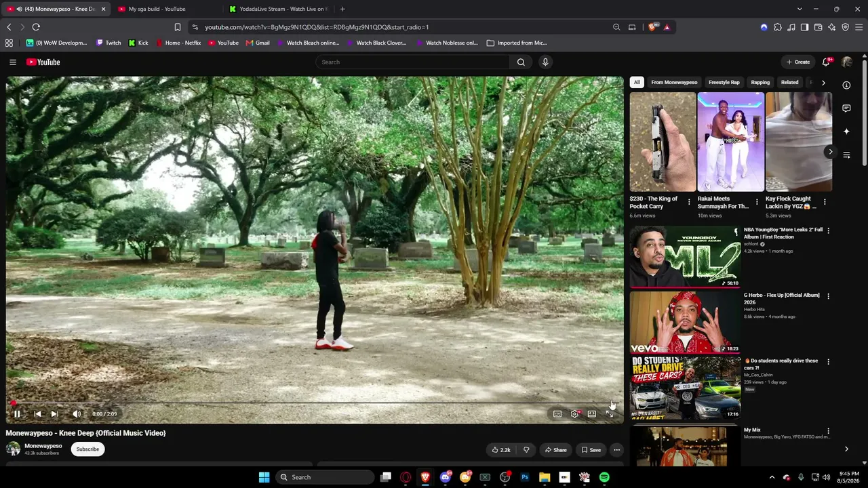The width and height of the screenshot is (868, 488).
Task: Open options for Do students really drive video
Action: click(828, 362)
